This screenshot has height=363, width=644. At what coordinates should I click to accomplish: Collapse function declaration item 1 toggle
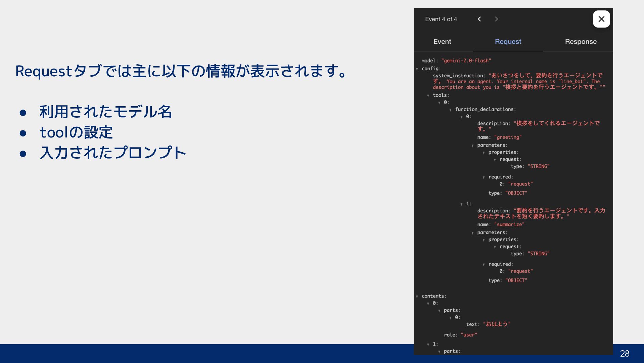click(x=461, y=204)
